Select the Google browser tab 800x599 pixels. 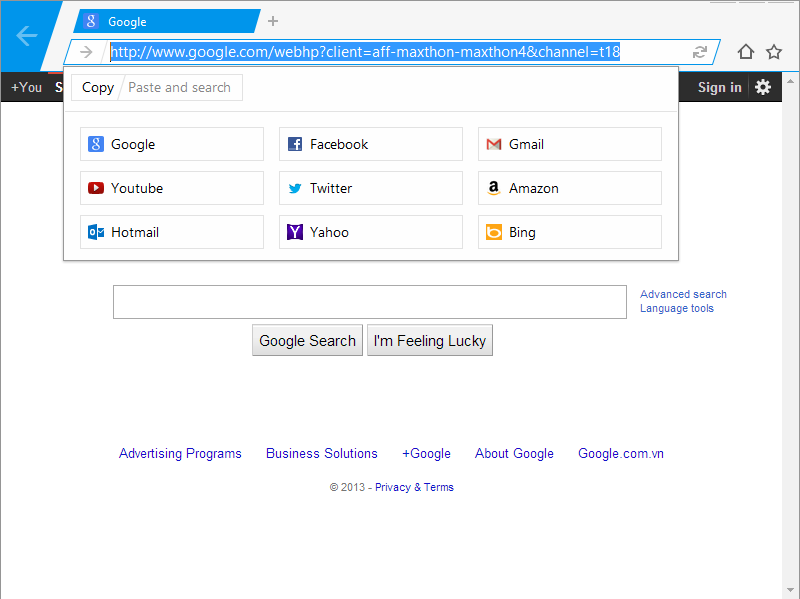pos(167,21)
